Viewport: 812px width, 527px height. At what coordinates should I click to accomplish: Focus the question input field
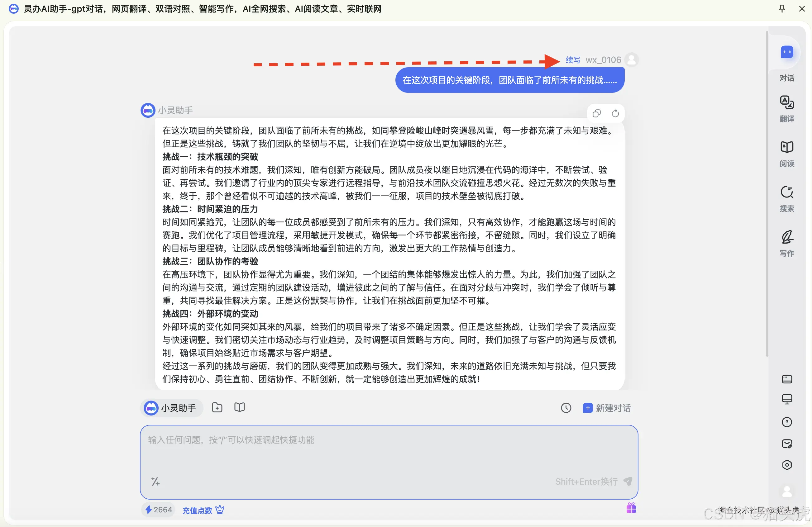388,454
